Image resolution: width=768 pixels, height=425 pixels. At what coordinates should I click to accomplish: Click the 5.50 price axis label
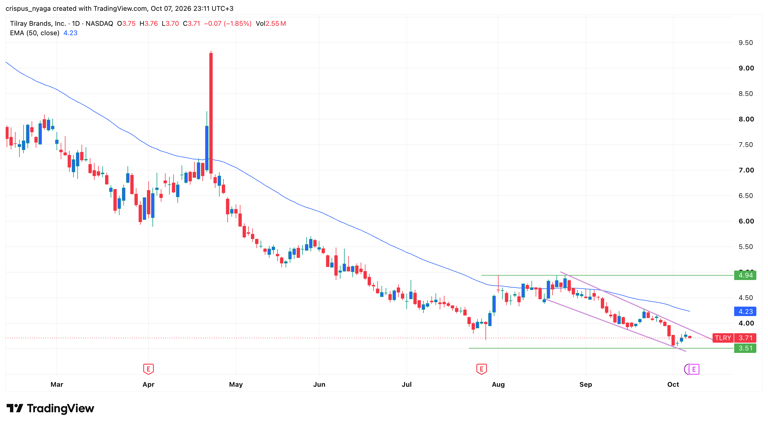click(x=746, y=247)
